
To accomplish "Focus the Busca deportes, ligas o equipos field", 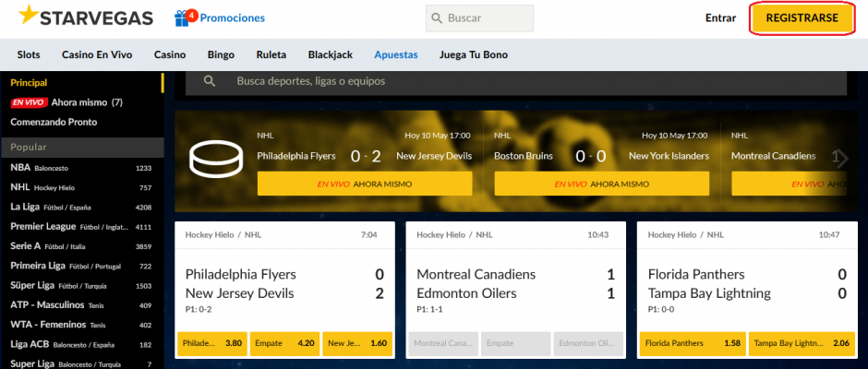I will 516,81.
